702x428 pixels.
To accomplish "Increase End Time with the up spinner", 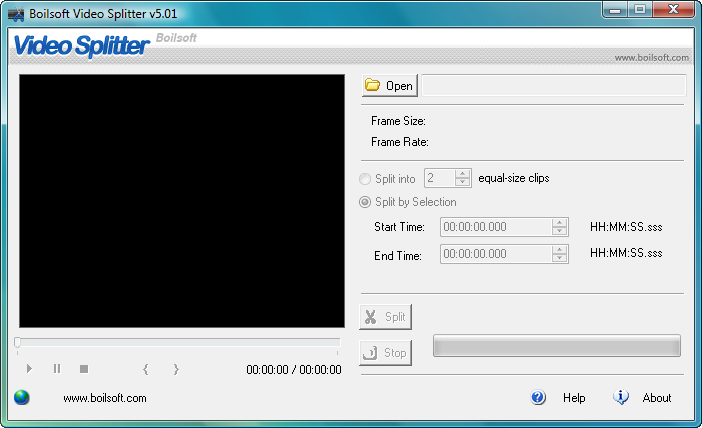I will tap(560, 249).
